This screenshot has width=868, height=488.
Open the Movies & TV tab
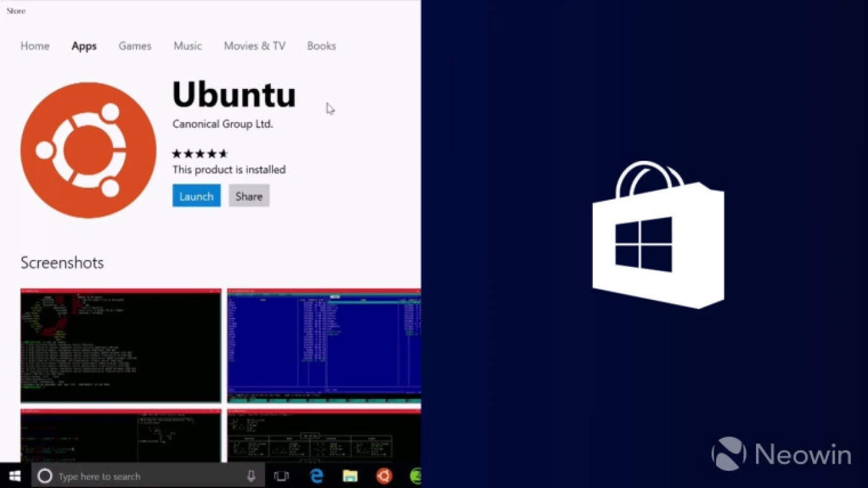click(254, 46)
